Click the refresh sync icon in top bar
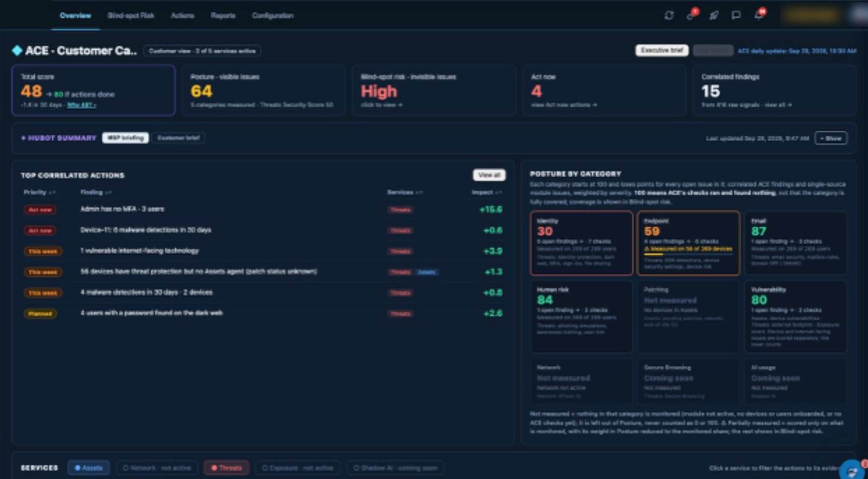The width and height of the screenshot is (868, 479). pyautogui.click(x=669, y=15)
